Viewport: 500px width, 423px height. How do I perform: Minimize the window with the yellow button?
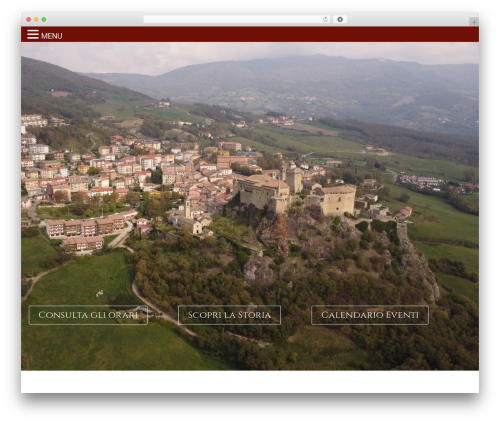coord(36,19)
